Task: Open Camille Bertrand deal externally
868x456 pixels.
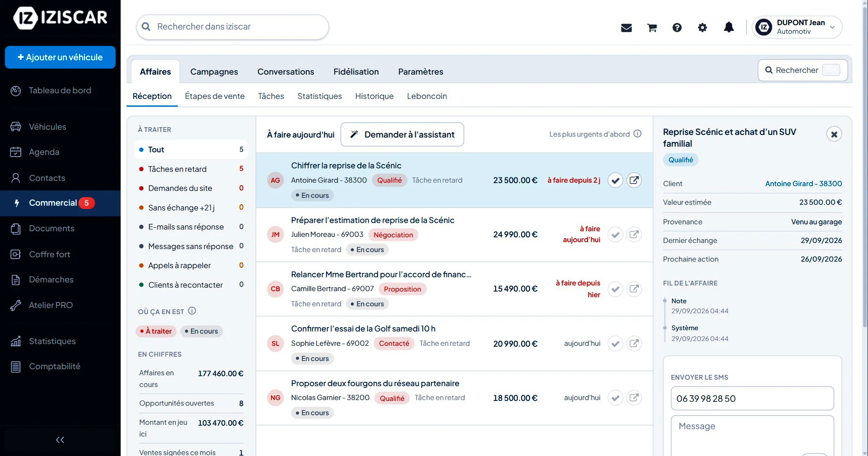Action: pyautogui.click(x=634, y=289)
